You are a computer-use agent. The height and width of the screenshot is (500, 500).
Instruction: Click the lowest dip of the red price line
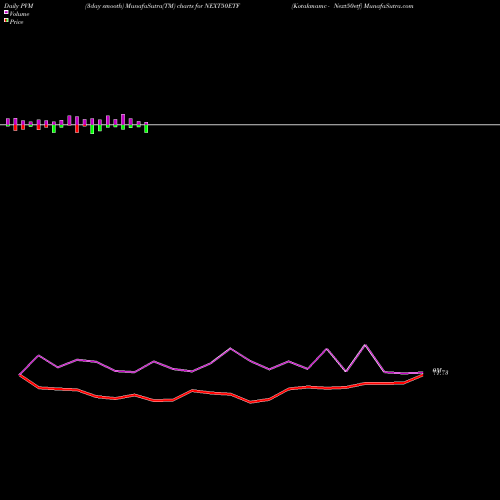click(x=251, y=402)
